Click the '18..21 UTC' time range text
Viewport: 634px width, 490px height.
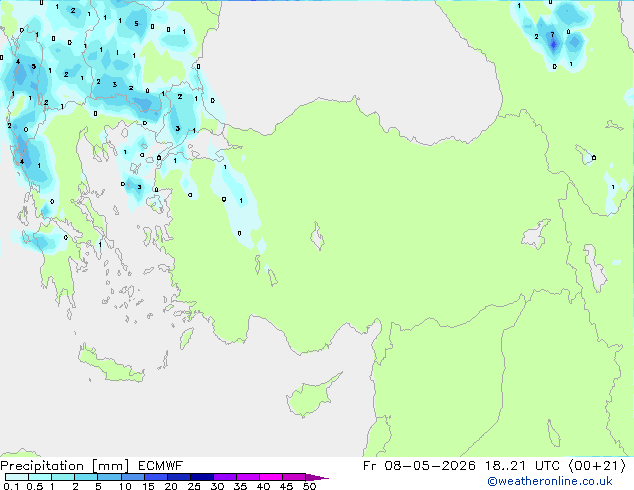point(522,466)
